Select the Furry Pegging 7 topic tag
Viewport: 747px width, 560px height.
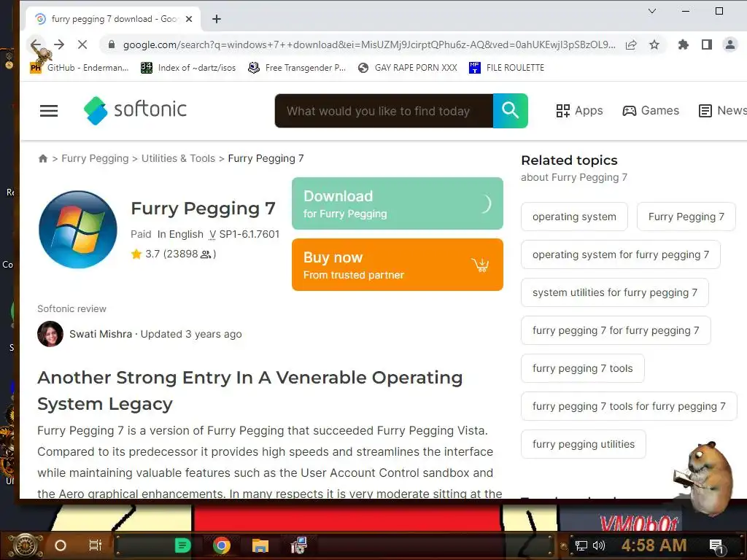click(686, 217)
